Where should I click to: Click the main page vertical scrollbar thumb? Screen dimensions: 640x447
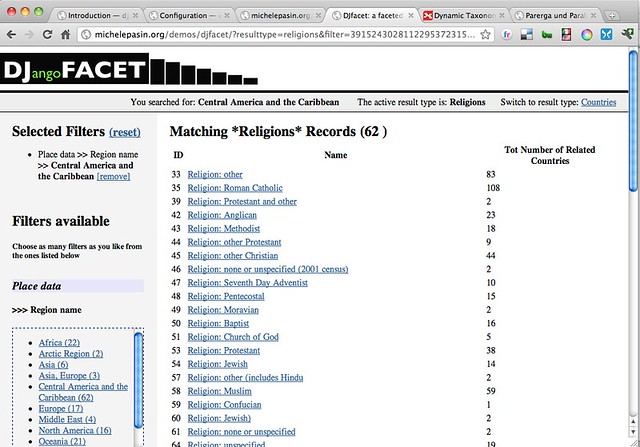pos(633,120)
